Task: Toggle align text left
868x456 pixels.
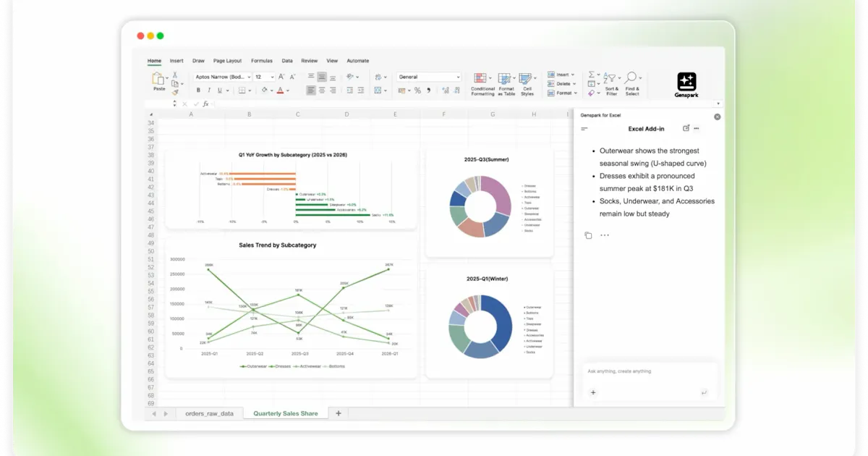Action: (x=311, y=90)
